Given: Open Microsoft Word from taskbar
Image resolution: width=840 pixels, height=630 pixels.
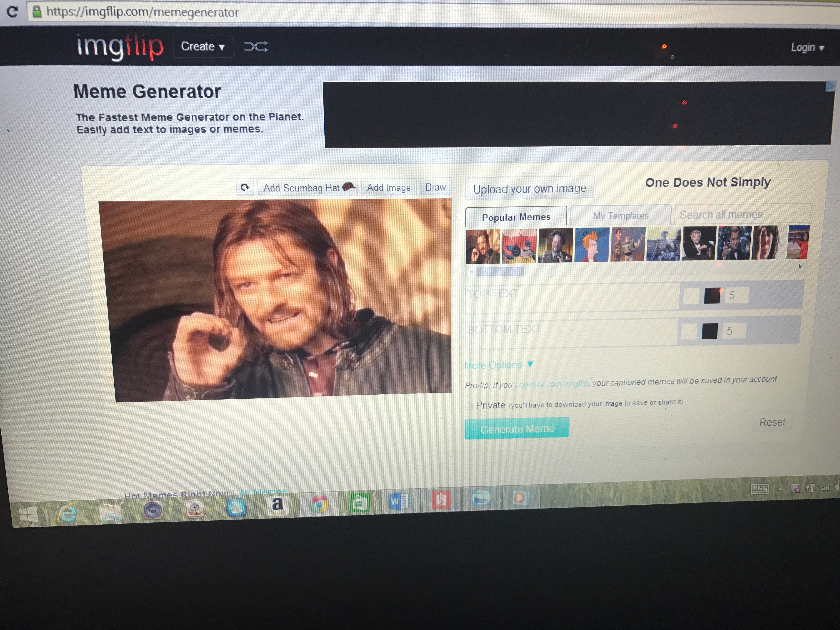Looking at the screenshot, I should click(x=399, y=502).
